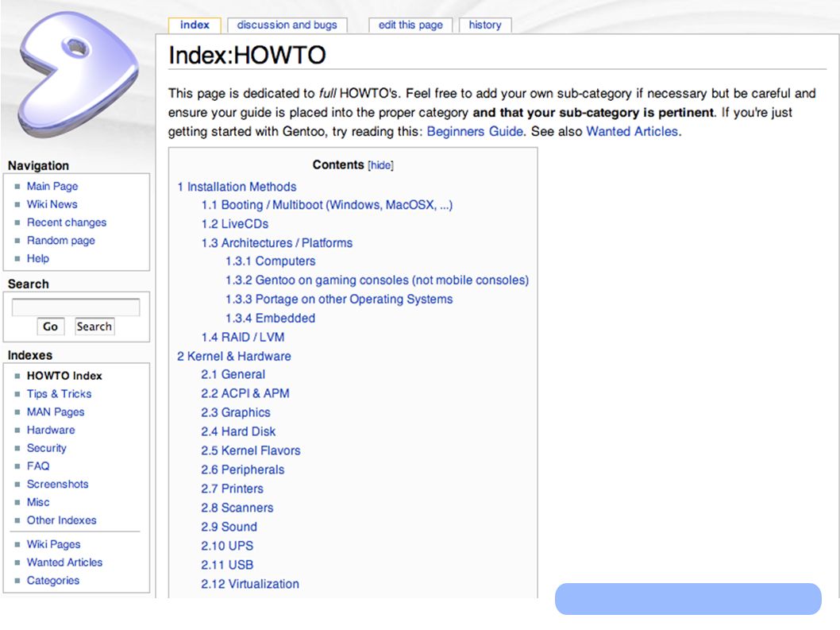Image resolution: width=840 pixels, height=630 pixels.
Task: Jump to 1.3.1 Computers
Action: [x=271, y=261]
